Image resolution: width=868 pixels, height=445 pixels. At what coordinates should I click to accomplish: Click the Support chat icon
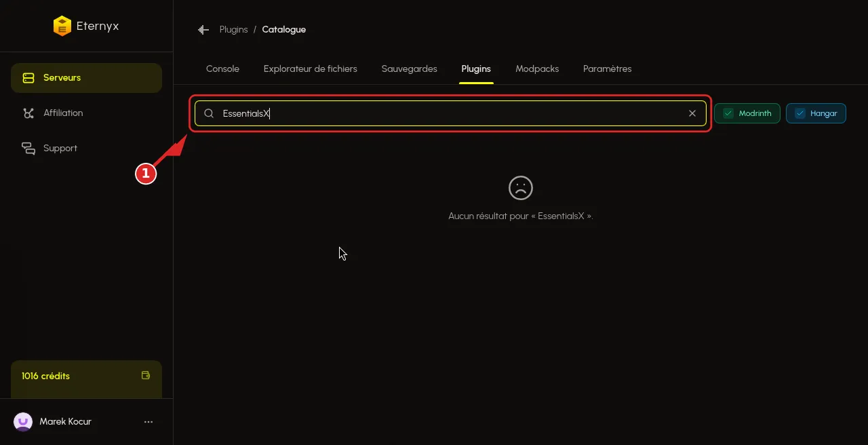[x=28, y=149]
